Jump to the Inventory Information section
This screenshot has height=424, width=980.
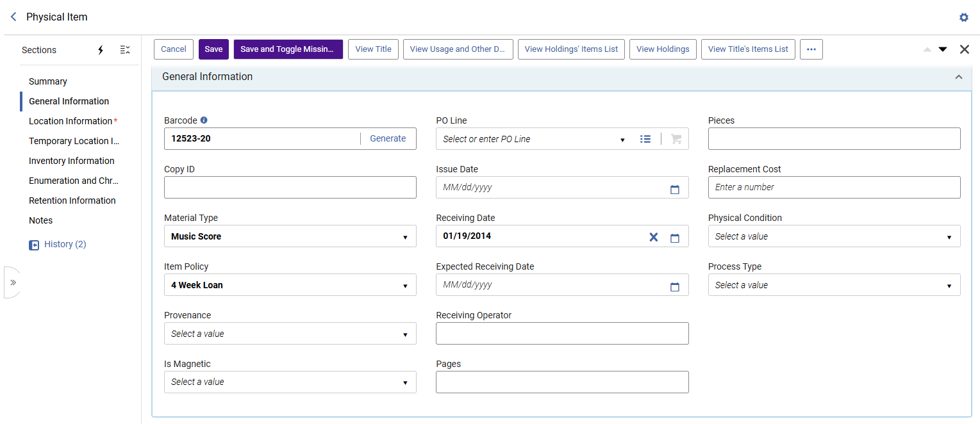point(72,161)
